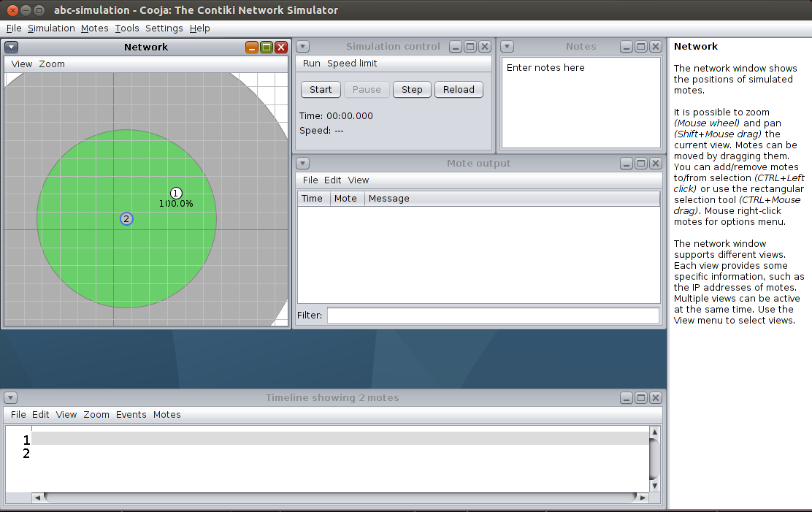This screenshot has width=812, height=512.
Task: Open the Tools menu
Action: tap(127, 28)
